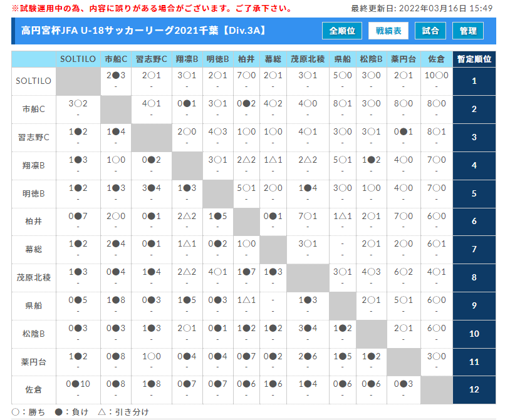Switch to the 戦績表 tab
Viewport: 505px width, 420px height.
[388, 31]
